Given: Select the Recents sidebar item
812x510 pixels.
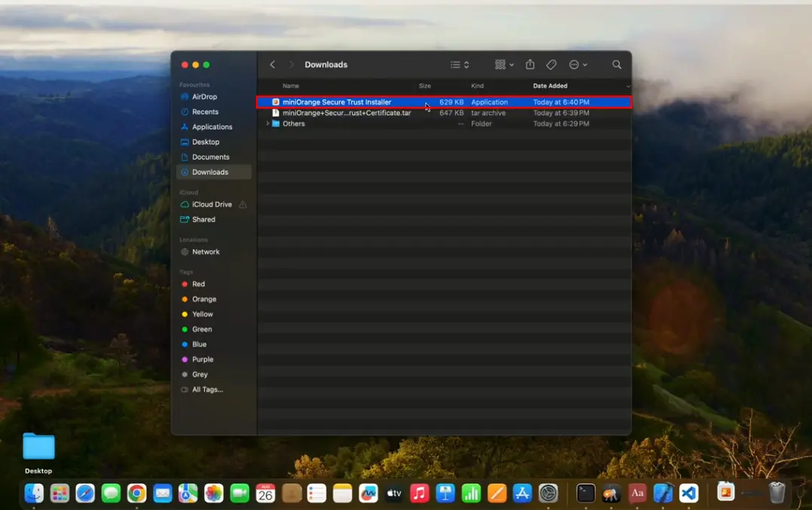Looking at the screenshot, I should tap(203, 111).
